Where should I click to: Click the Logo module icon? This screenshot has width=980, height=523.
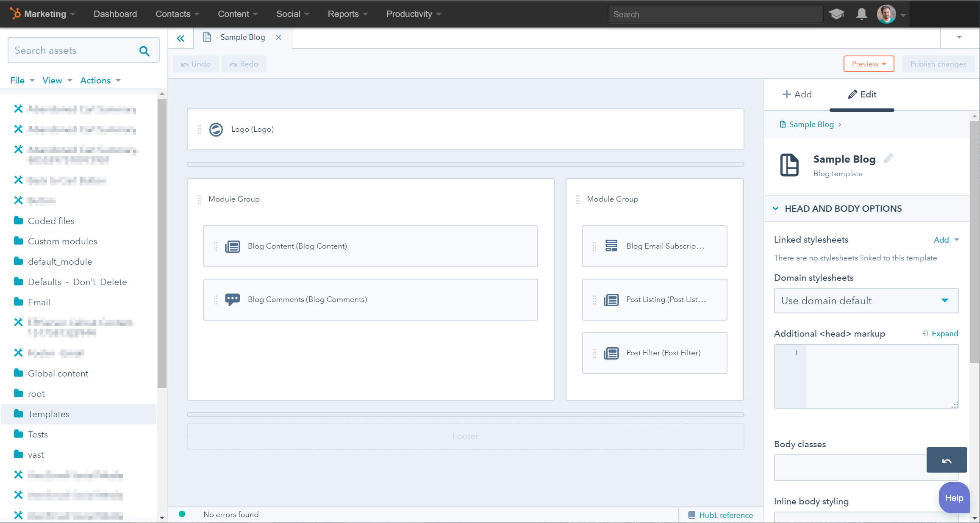216,129
